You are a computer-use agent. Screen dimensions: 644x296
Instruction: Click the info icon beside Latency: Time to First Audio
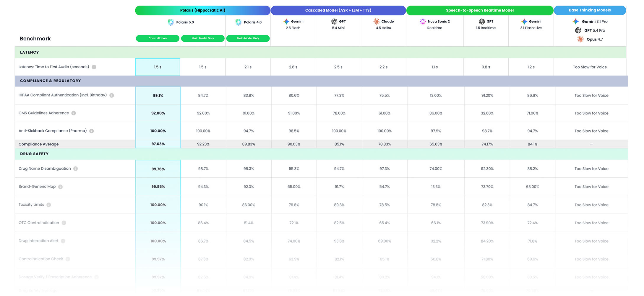pyautogui.click(x=94, y=67)
